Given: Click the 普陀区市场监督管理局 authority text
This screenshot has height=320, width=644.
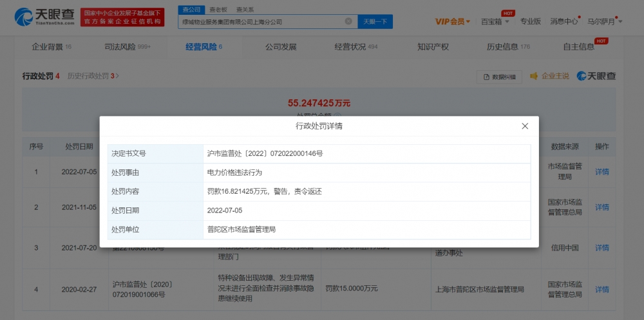Looking at the screenshot, I should [x=241, y=230].
